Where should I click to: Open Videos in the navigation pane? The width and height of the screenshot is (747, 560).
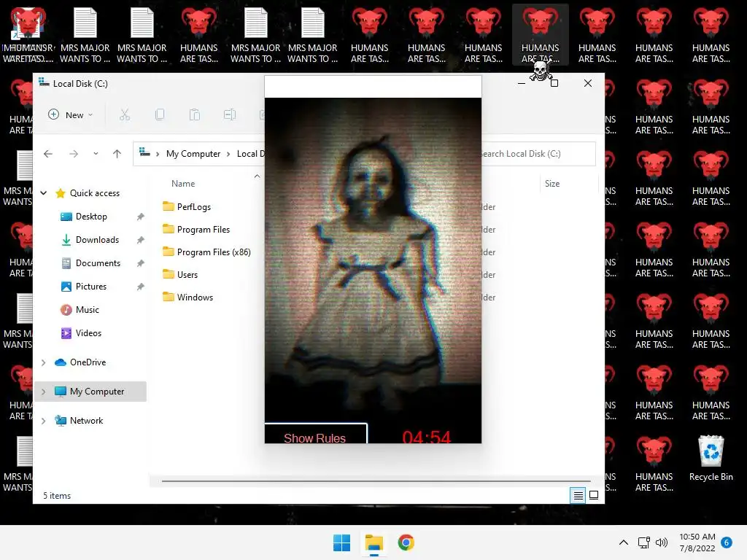pyautogui.click(x=88, y=333)
